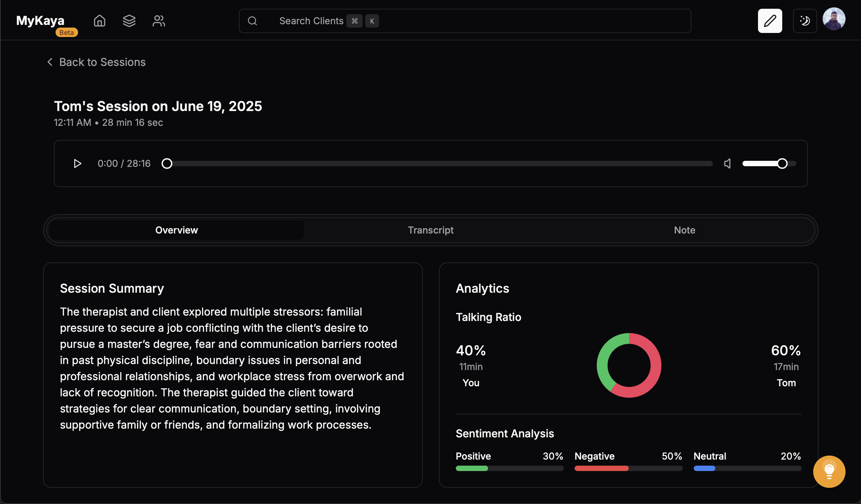
Task: Mute audio with speaker icon
Action: click(727, 164)
